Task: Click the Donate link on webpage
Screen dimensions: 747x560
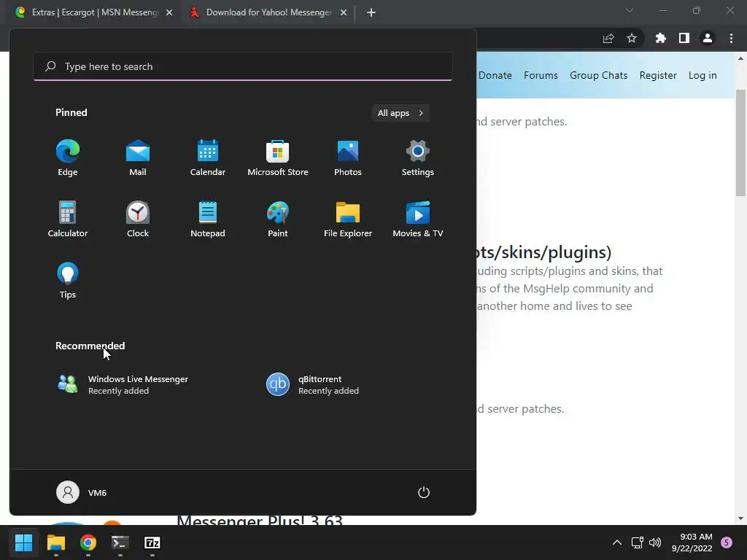Action: click(495, 75)
